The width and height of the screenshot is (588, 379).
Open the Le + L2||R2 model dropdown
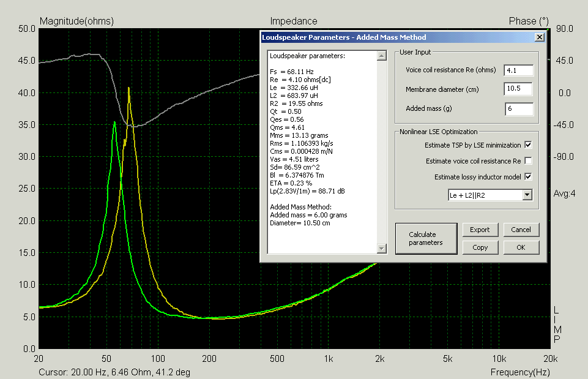coord(527,195)
